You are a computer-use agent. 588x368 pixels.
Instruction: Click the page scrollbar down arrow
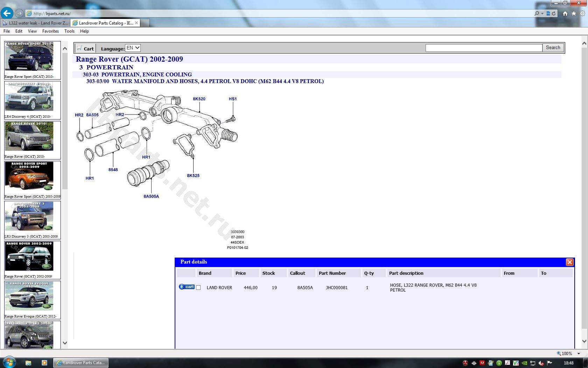(x=584, y=341)
